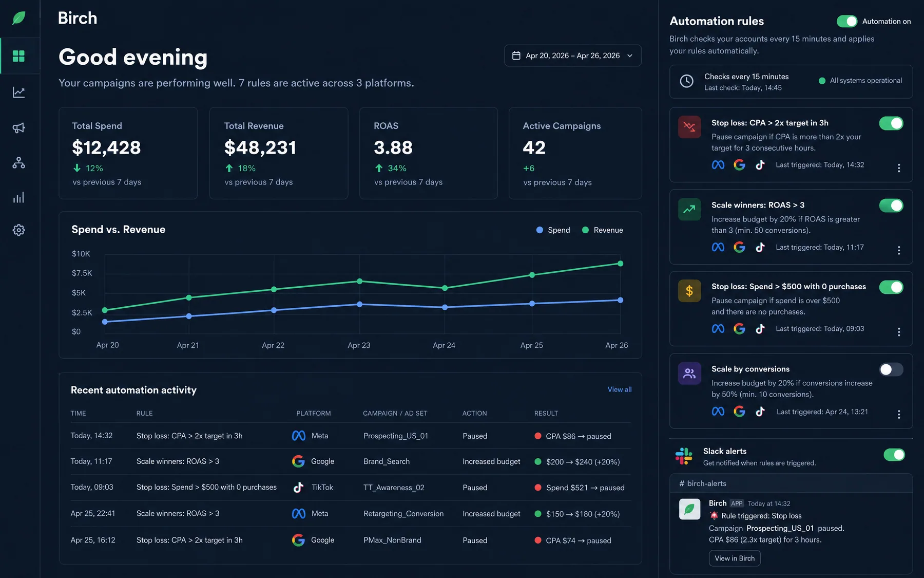Click the red icon of the CPA stop-loss rule
Viewport: 924px width, 578px height.
(x=689, y=127)
